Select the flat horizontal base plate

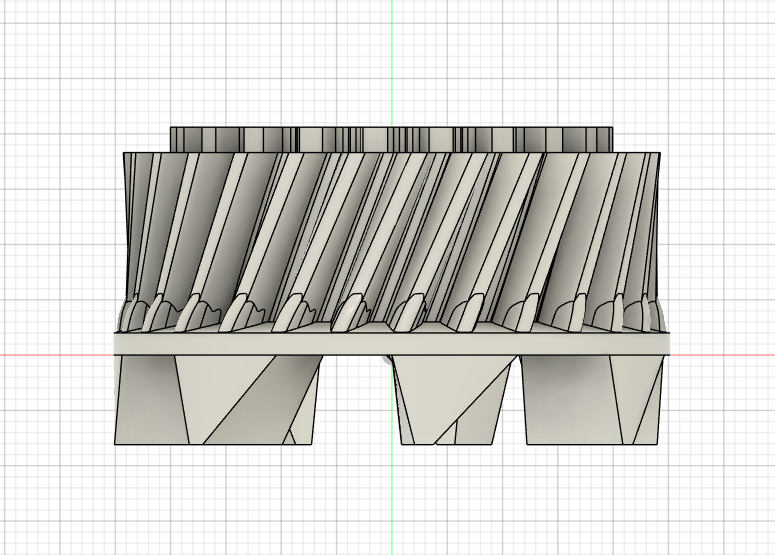[x=391, y=344]
